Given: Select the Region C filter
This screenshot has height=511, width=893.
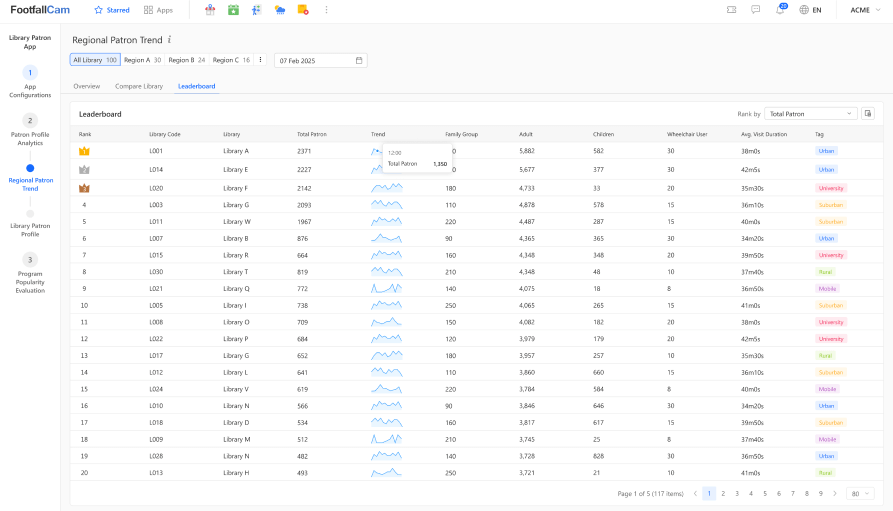Looking at the screenshot, I should click(231, 60).
